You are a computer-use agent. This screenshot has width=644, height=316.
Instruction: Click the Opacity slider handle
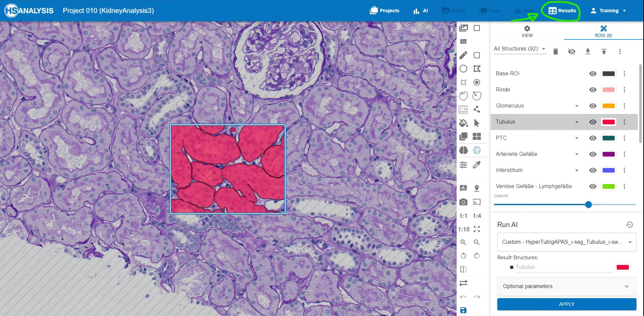(x=589, y=205)
